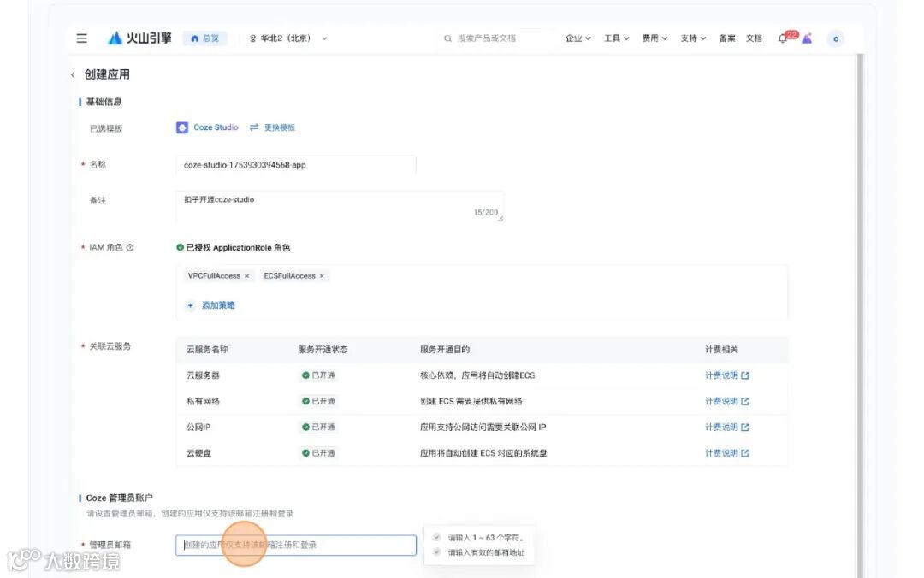The height and width of the screenshot is (578, 924).
Task: Click the 名称 name input field
Action: point(296,165)
